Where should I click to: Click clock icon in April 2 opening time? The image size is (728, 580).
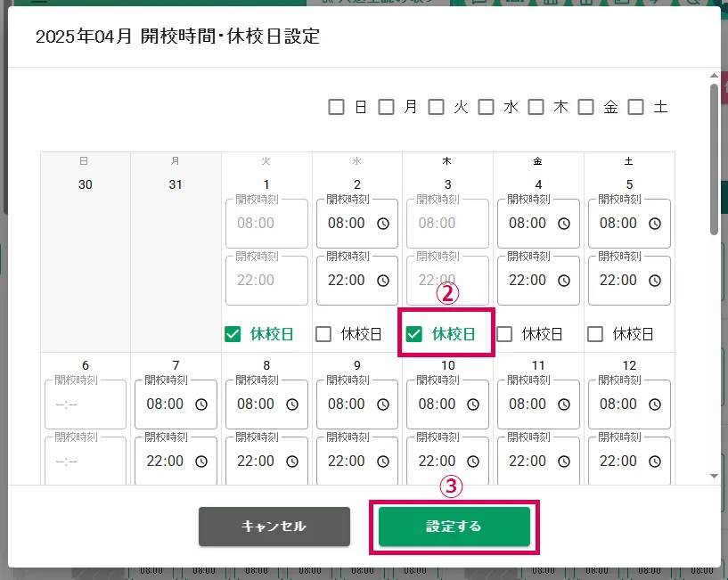[x=383, y=224]
